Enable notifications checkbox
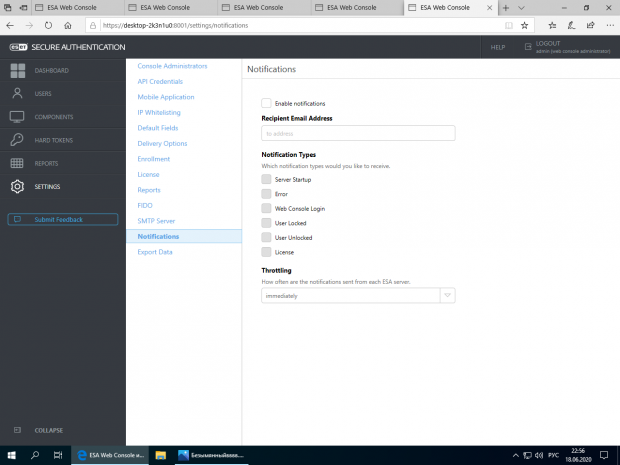The image size is (620, 465). coord(266,103)
